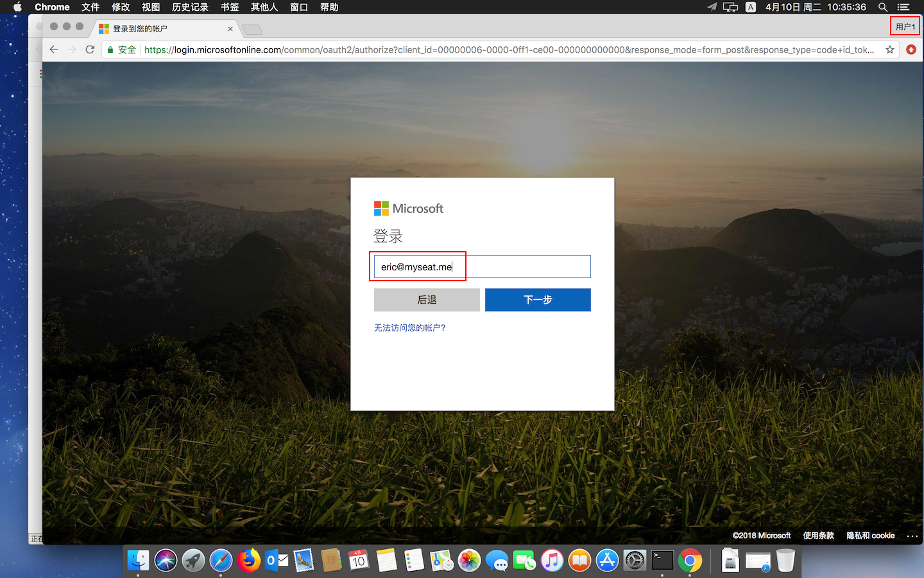Open Spotlight search magnifier icon

click(x=883, y=7)
